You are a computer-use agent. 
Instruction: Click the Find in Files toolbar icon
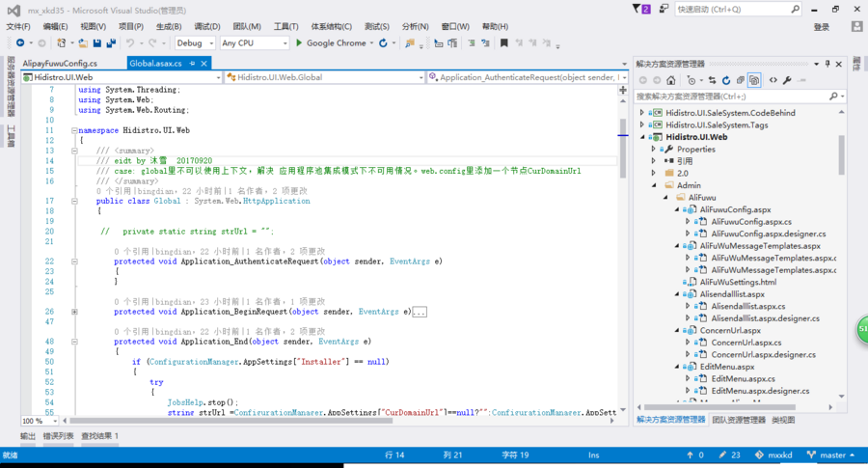pos(410,42)
